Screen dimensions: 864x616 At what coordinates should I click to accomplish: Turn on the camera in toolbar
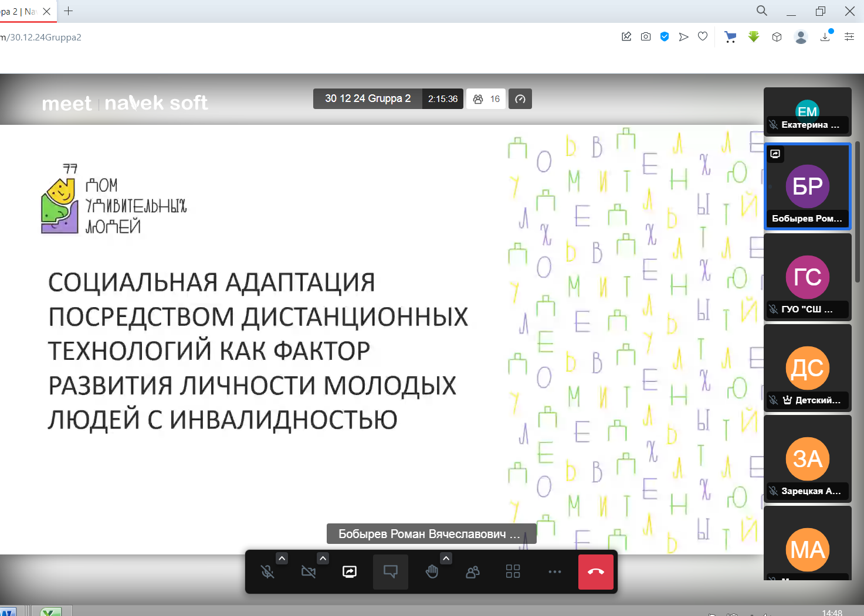(x=309, y=571)
